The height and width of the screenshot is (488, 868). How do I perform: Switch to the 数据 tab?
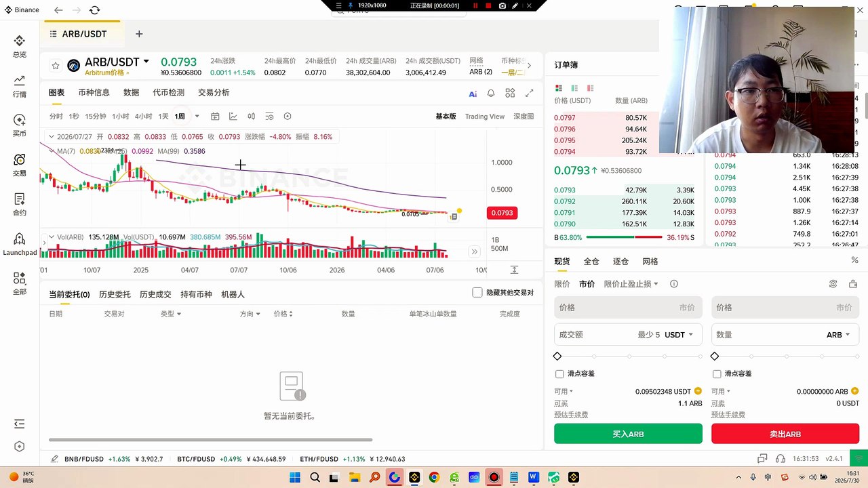click(131, 93)
